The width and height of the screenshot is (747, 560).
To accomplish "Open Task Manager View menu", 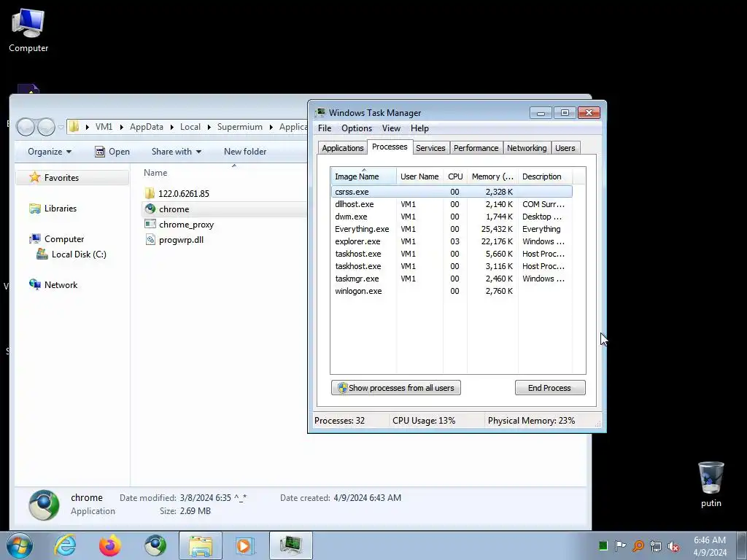I will coord(391,128).
